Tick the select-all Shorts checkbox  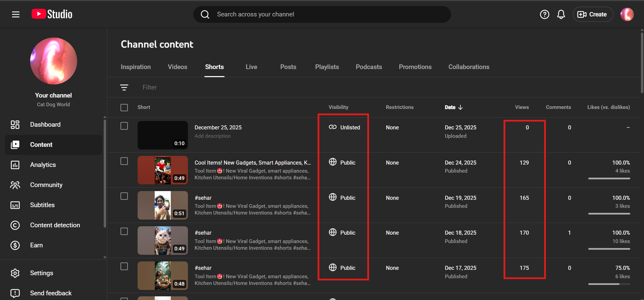[124, 108]
